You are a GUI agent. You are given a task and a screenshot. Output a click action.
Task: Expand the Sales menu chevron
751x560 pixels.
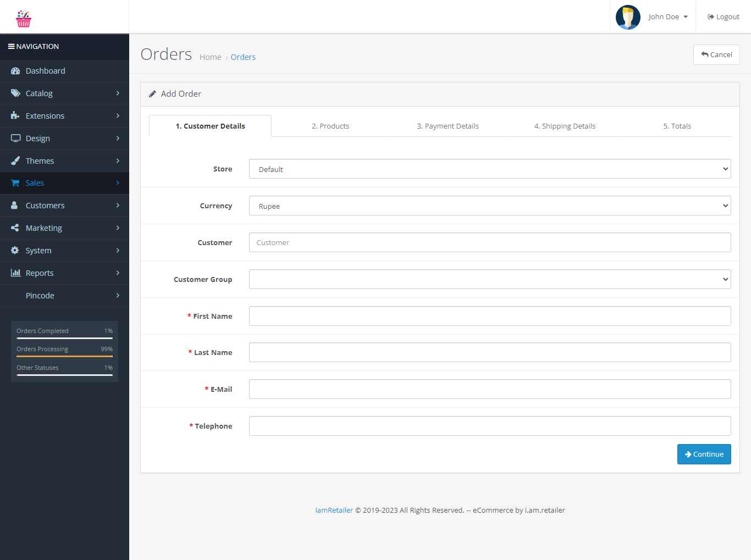[118, 183]
